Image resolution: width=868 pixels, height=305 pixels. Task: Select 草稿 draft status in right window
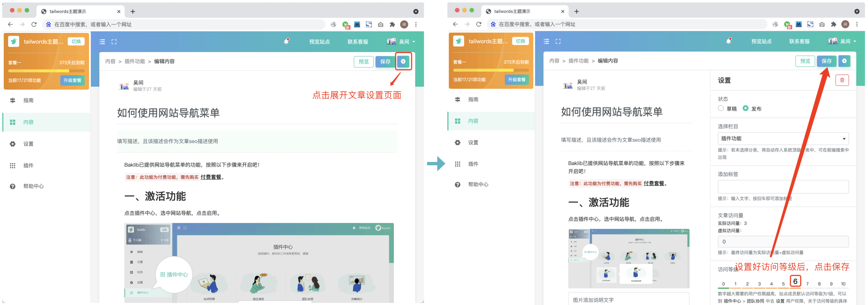721,108
